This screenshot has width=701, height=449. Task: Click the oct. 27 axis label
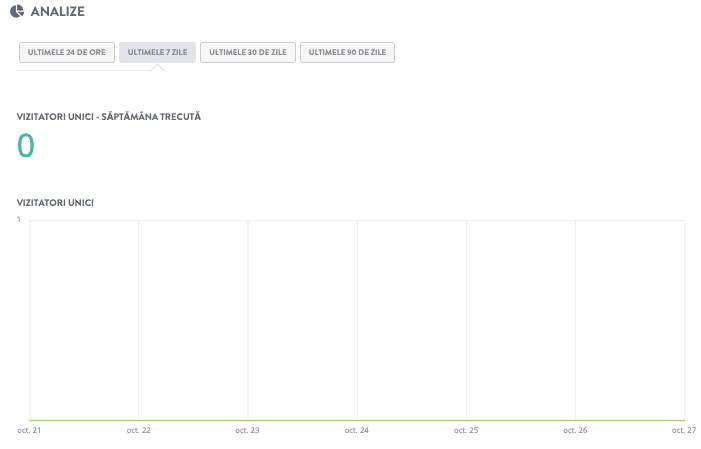[684, 430]
